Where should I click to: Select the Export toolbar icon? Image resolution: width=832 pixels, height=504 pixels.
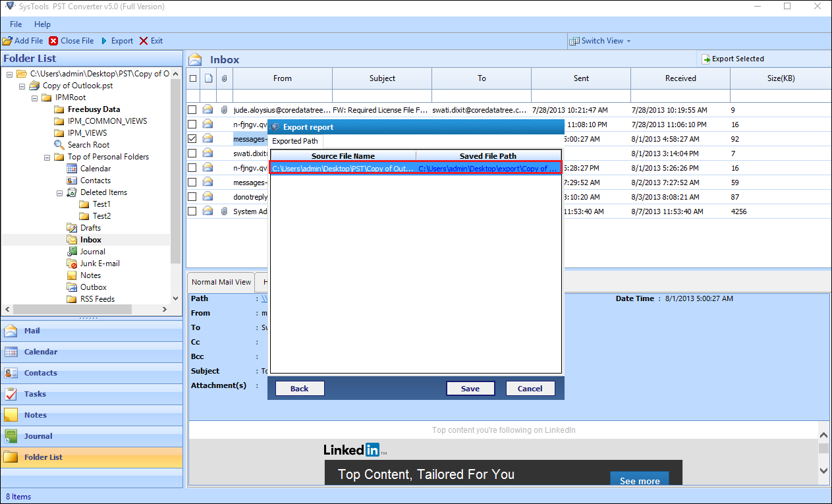[105, 40]
